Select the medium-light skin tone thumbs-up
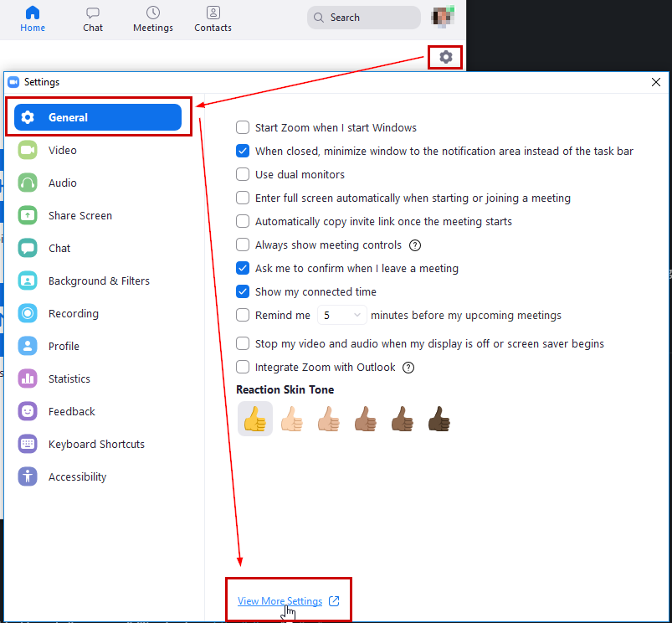 coord(329,419)
